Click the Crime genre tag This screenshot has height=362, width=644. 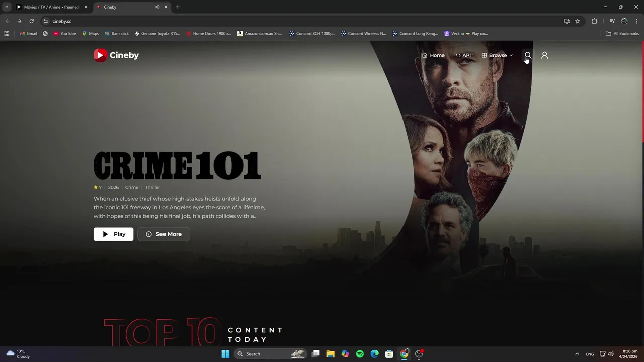click(132, 187)
